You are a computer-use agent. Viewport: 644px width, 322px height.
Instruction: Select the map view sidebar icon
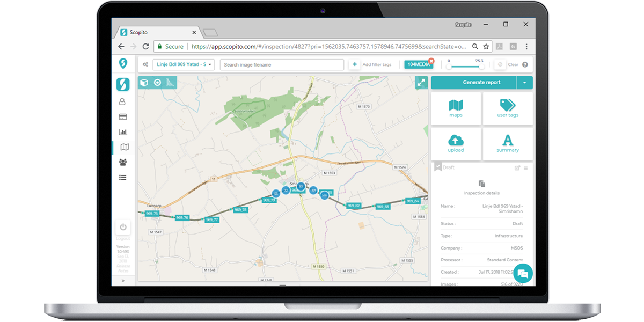[125, 147]
